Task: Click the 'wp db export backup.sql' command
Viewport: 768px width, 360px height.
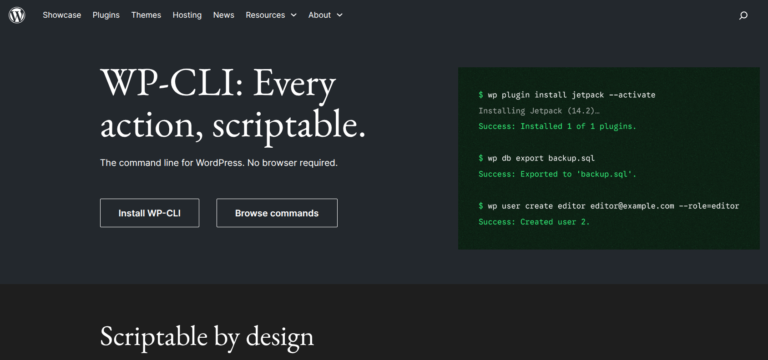Action: [536, 158]
